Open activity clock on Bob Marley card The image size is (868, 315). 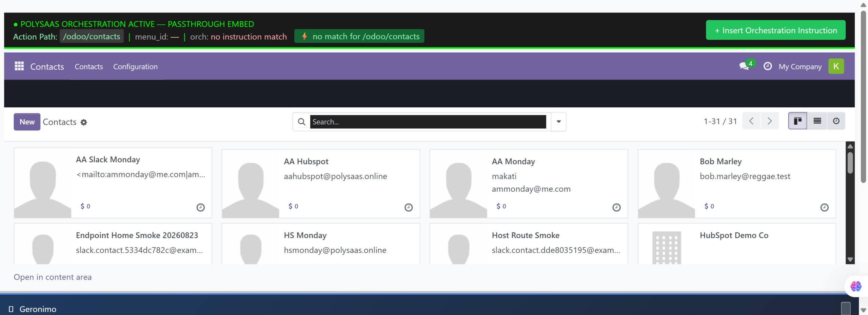824,207
